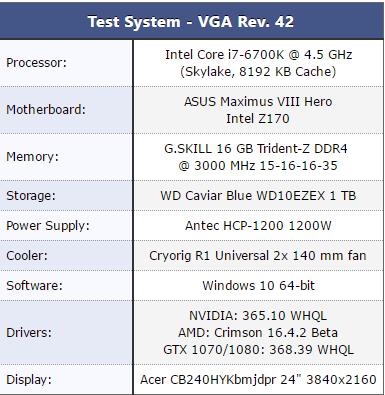
Task: Click Antec HCP-1200 1200W value
Action: pyautogui.click(x=258, y=226)
